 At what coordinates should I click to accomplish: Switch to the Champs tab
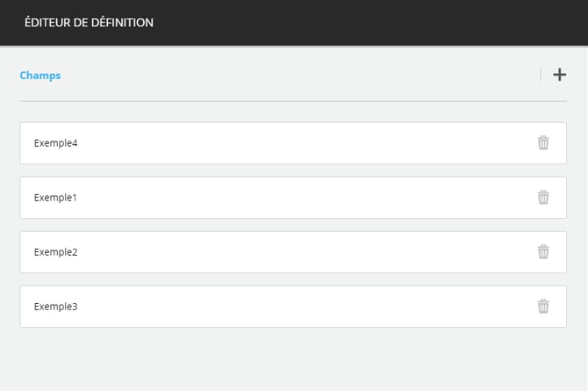[x=40, y=76]
